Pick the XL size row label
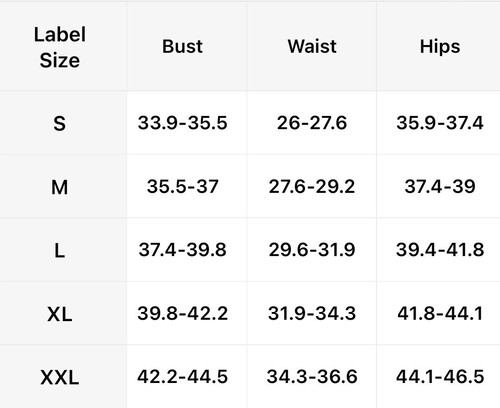 pyautogui.click(x=60, y=314)
